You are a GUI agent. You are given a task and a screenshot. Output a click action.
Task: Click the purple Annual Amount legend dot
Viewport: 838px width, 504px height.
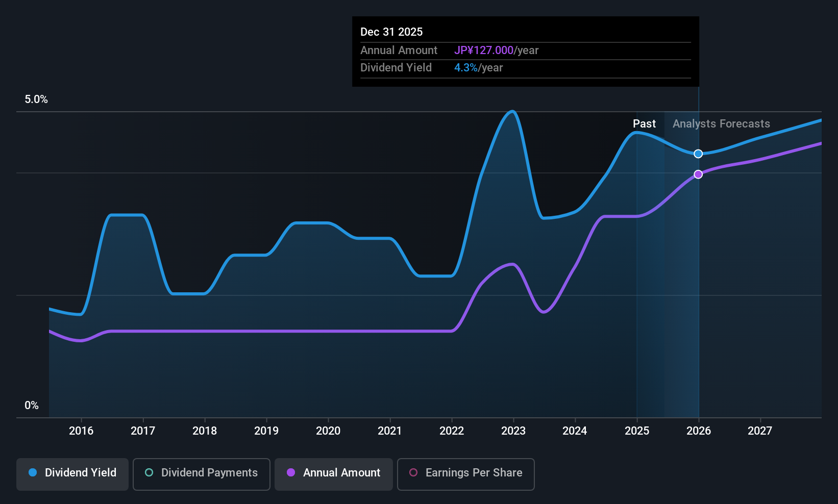click(291, 472)
